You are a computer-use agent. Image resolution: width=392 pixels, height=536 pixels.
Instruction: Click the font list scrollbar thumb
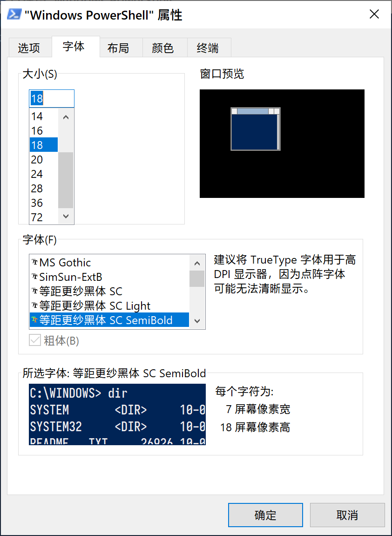[x=197, y=278]
